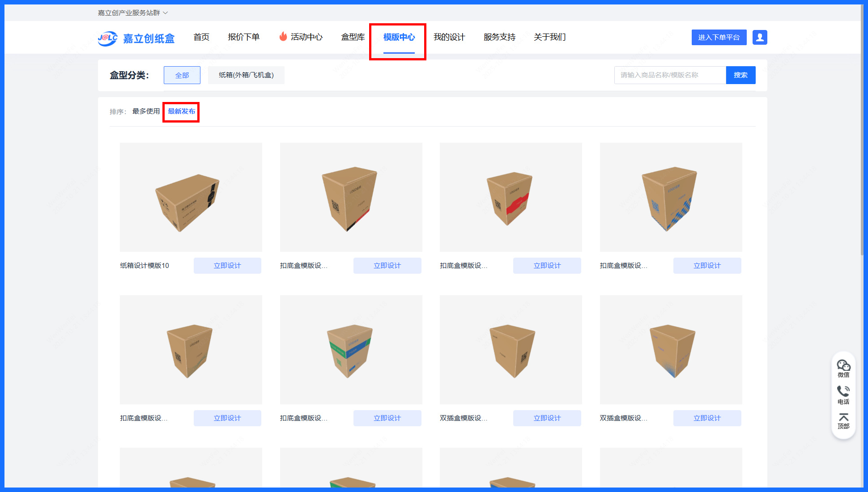Image resolution: width=868 pixels, height=492 pixels.
Task: Select the 全部 category filter
Action: click(182, 75)
